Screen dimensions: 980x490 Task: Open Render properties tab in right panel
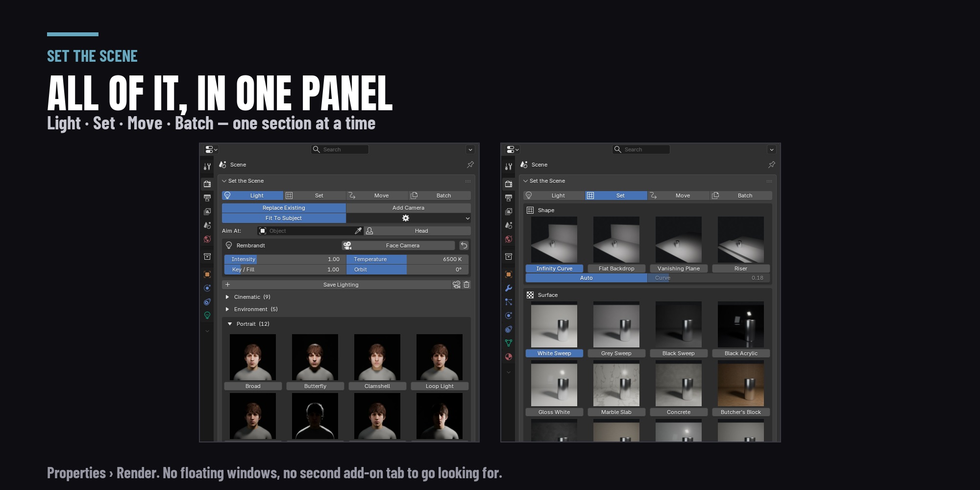(x=509, y=184)
